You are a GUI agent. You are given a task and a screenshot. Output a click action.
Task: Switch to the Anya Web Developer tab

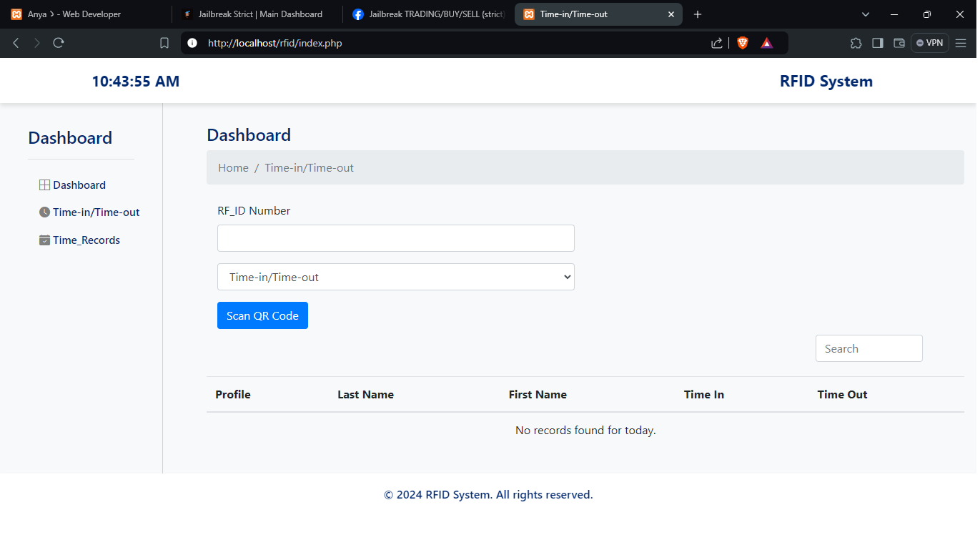[79, 14]
